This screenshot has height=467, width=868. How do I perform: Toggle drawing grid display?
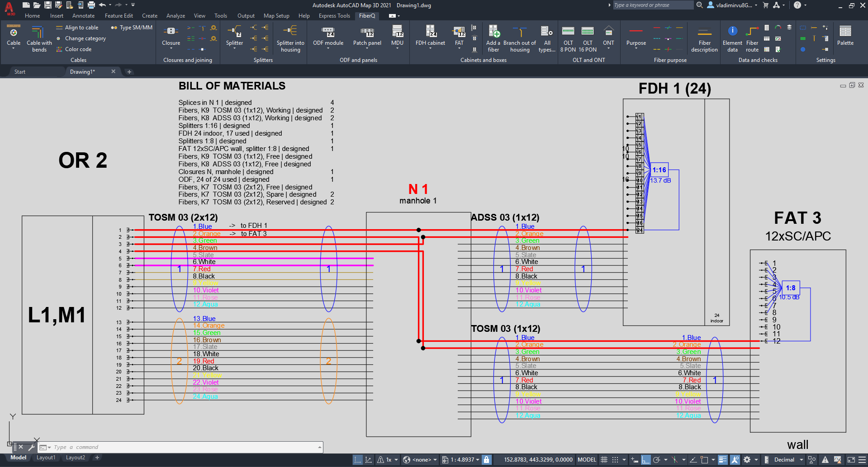click(x=604, y=460)
